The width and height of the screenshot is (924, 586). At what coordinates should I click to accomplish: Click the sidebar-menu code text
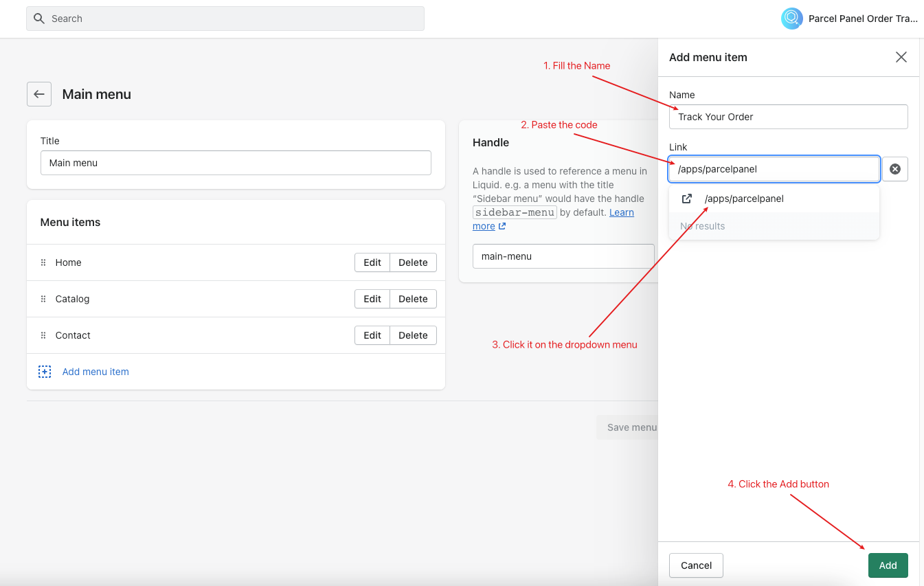pos(514,212)
